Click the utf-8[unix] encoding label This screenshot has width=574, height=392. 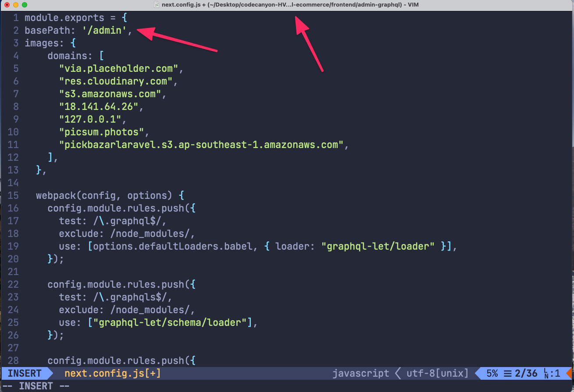[438, 374]
